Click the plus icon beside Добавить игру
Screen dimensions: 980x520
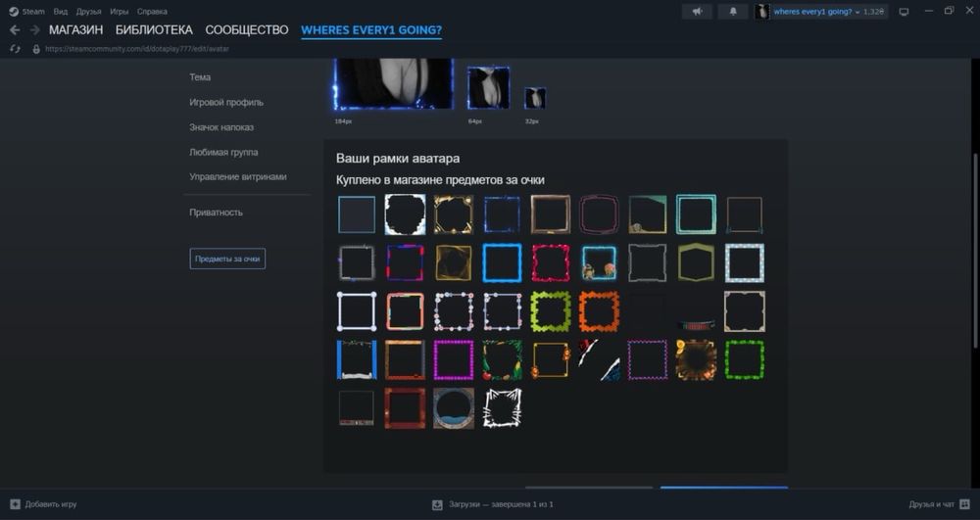[x=15, y=503]
